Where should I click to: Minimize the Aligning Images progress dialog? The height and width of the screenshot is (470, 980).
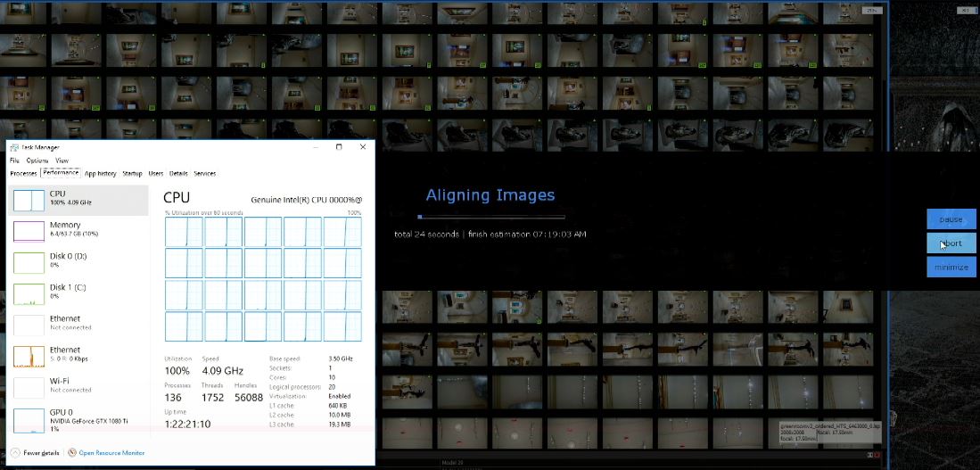(951, 267)
